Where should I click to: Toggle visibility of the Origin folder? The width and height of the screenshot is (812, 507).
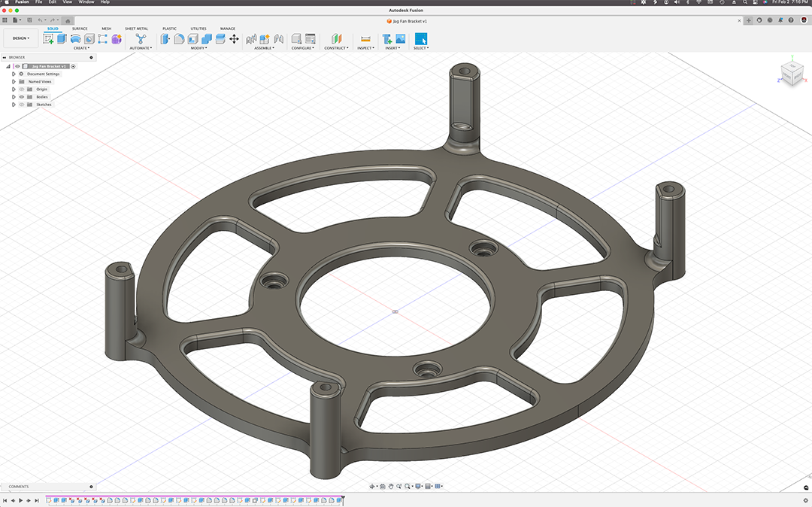(x=22, y=89)
